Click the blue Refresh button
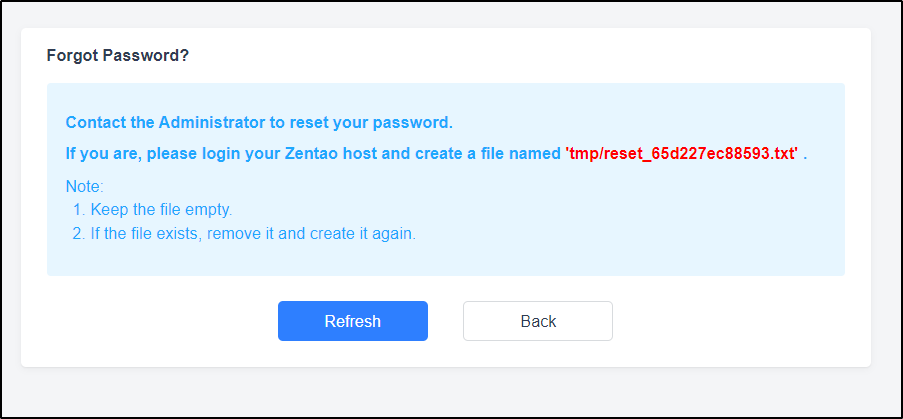Screen dimensions: 903x419 pyautogui.click(x=352, y=321)
